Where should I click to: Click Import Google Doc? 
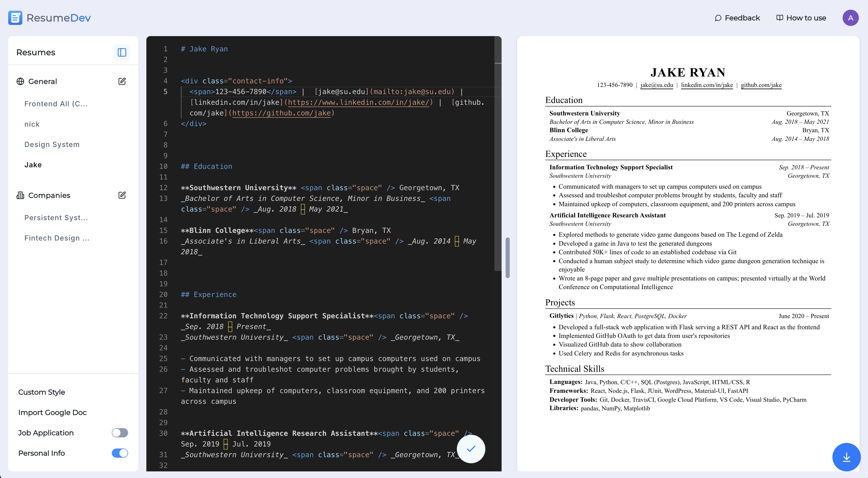click(52, 412)
